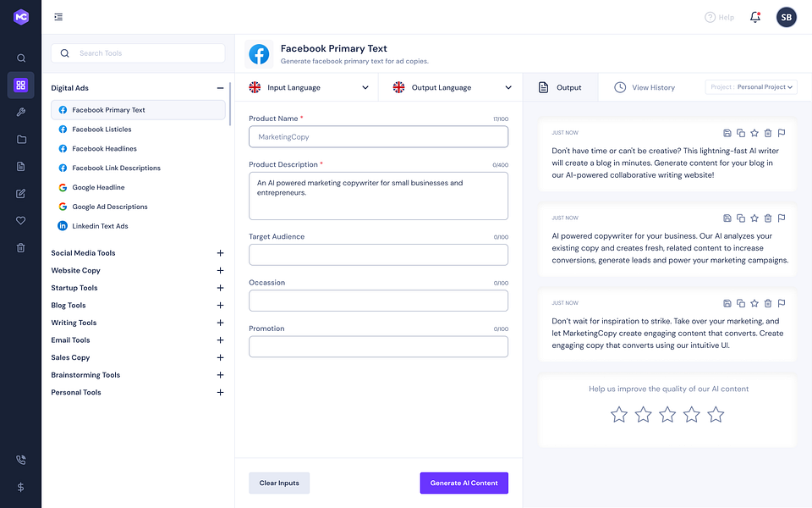812x508 pixels.
Task: Open the trash icon in left sidebar
Action: (x=20, y=248)
